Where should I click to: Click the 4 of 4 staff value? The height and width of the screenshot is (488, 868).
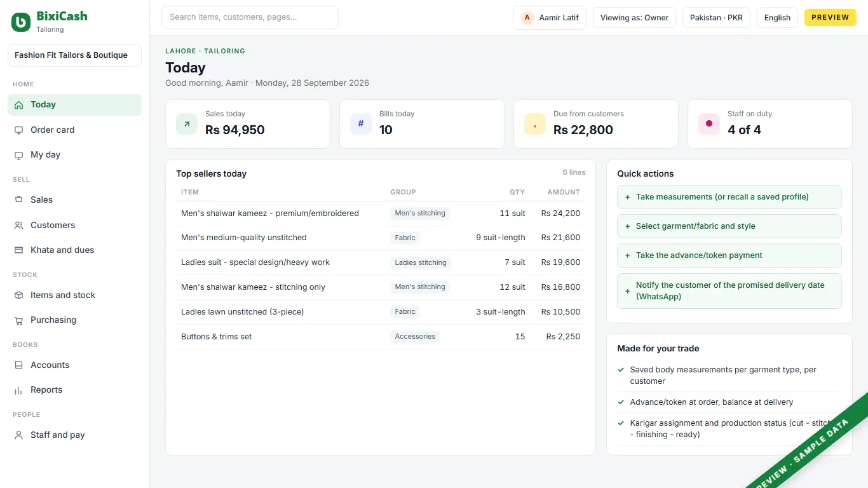coord(744,130)
